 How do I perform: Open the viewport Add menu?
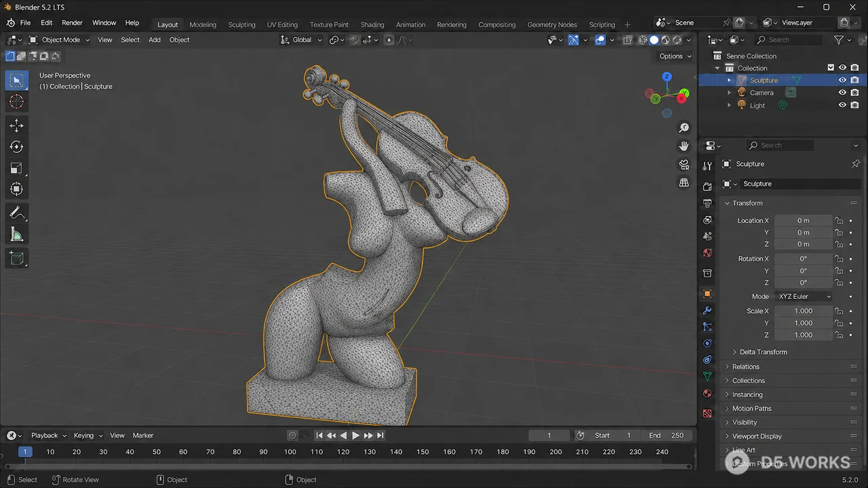coord(155,40)
